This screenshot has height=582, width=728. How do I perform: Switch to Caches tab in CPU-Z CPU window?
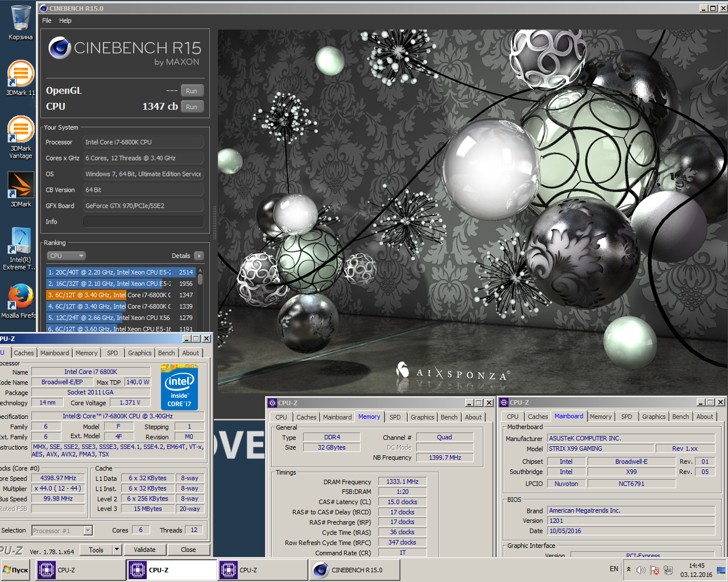click(x=24, y=353)
